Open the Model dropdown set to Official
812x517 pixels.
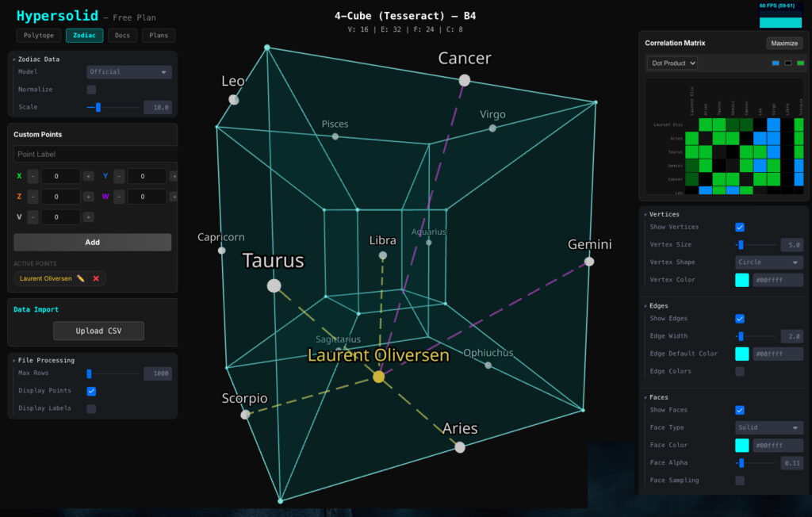coord(128,72)
